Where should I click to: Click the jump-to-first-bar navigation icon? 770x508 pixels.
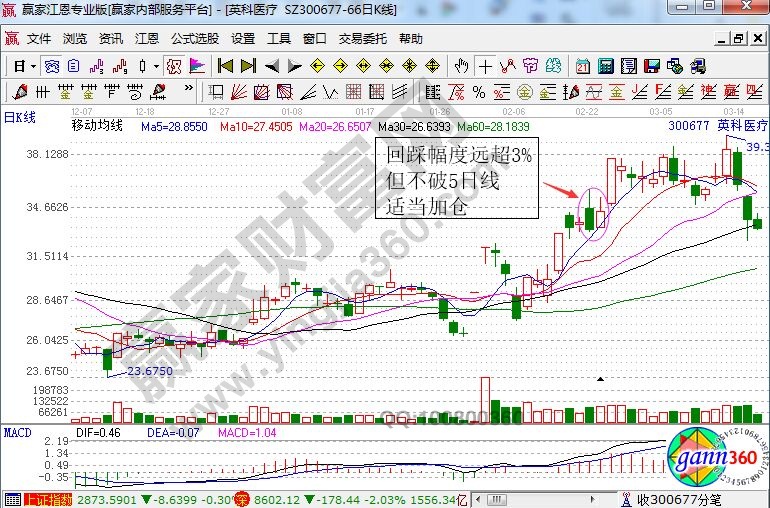(225, 66)
